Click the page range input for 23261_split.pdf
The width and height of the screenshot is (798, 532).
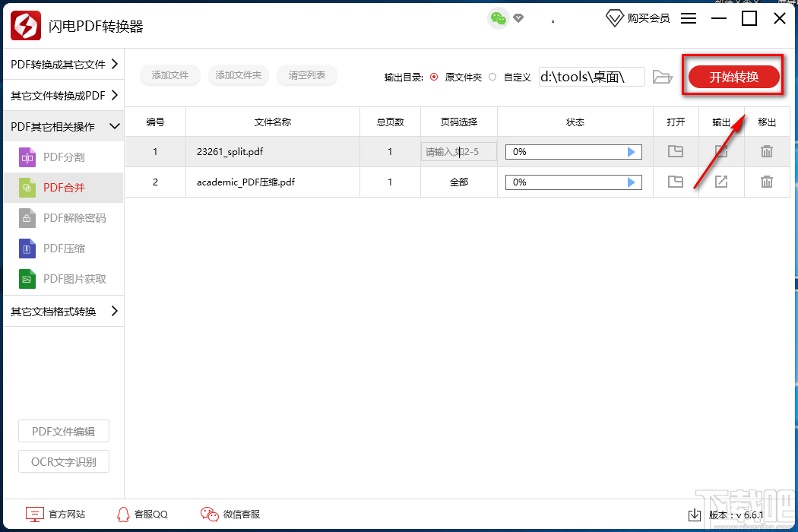(x=458, y=151)
